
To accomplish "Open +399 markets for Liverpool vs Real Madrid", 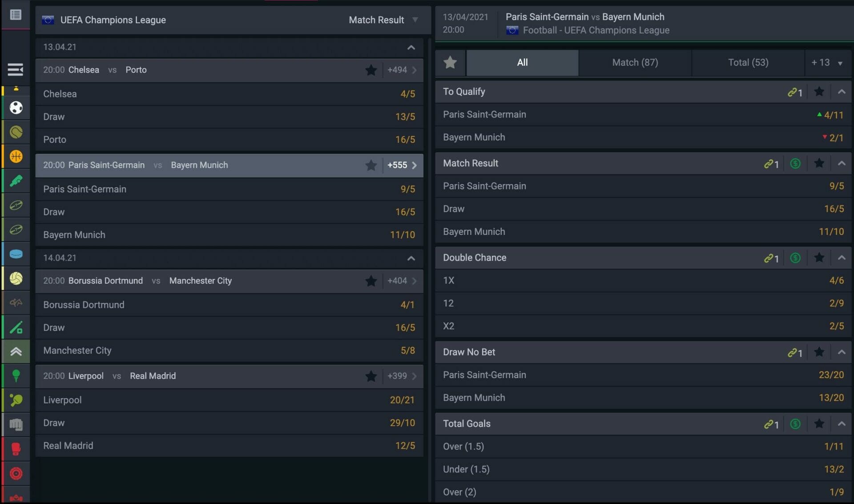I will coord(402,376).
